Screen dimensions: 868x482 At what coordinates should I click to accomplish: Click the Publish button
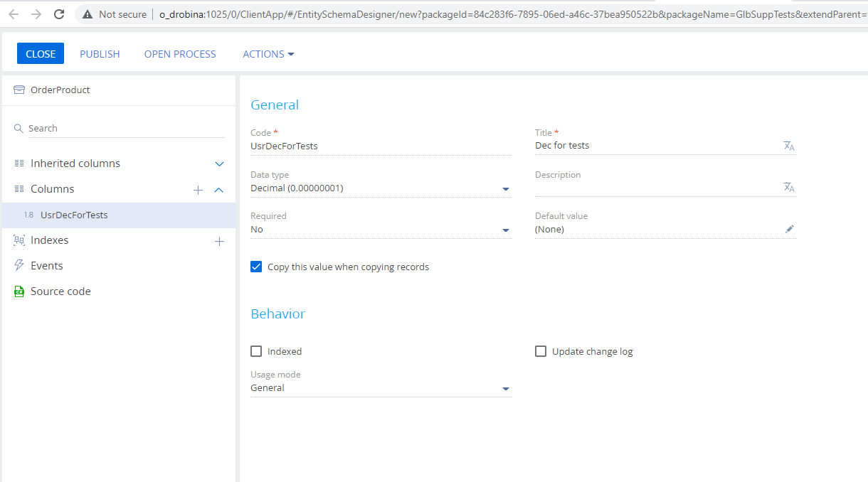pyautogui.click(x=100, y=54)
